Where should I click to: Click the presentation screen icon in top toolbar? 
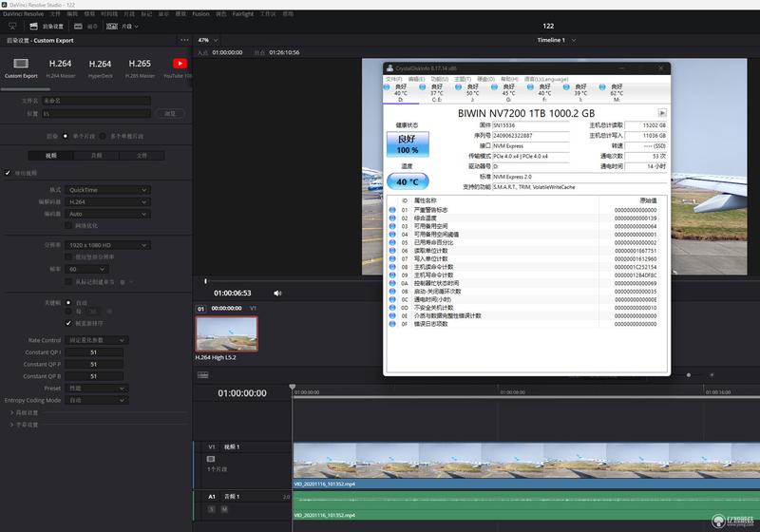point(12,27)
